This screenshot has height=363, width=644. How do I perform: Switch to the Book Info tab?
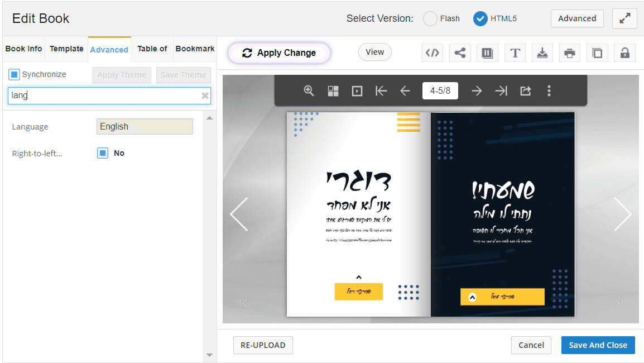click(23, 49)
